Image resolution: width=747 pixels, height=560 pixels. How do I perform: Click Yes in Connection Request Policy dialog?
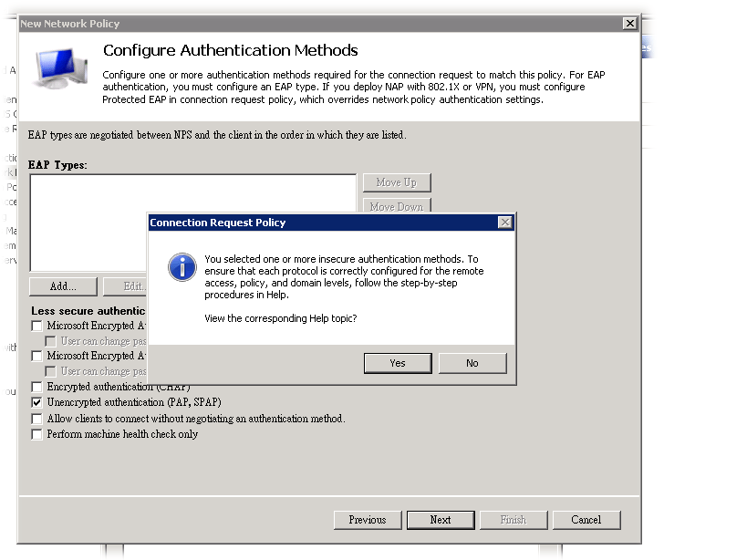point(397,363)
